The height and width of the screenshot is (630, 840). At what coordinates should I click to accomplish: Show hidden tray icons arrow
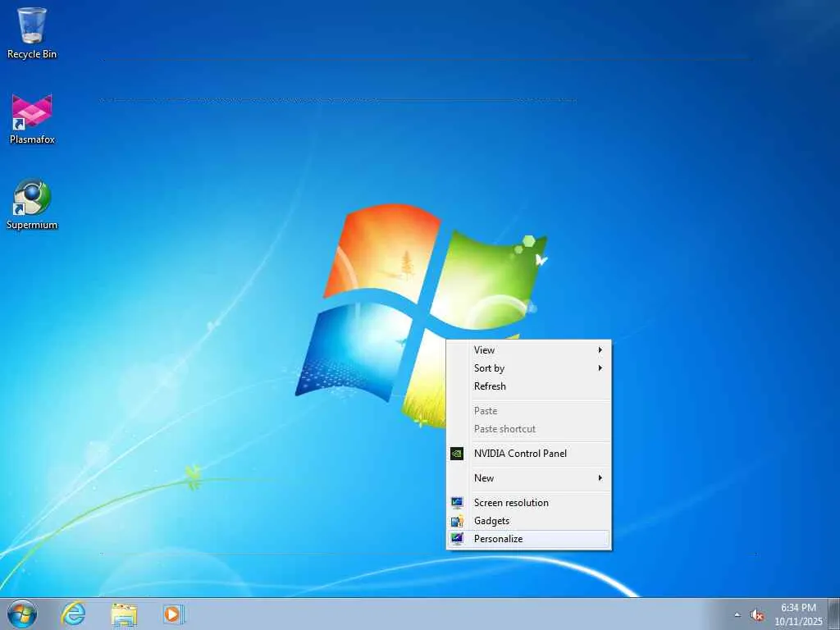737,615
